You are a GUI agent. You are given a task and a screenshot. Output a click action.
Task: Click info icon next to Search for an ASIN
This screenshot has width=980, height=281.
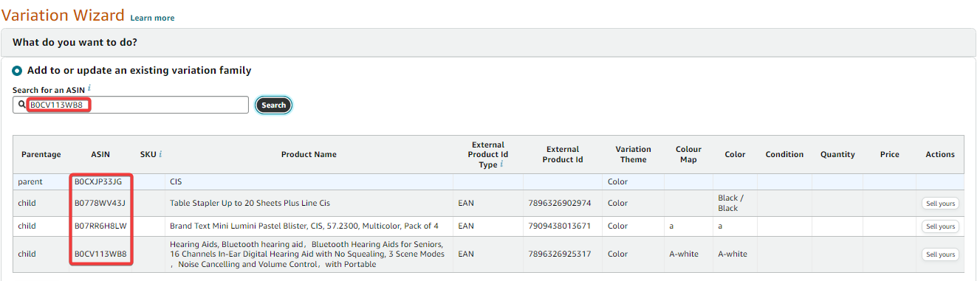coord(89,89)
